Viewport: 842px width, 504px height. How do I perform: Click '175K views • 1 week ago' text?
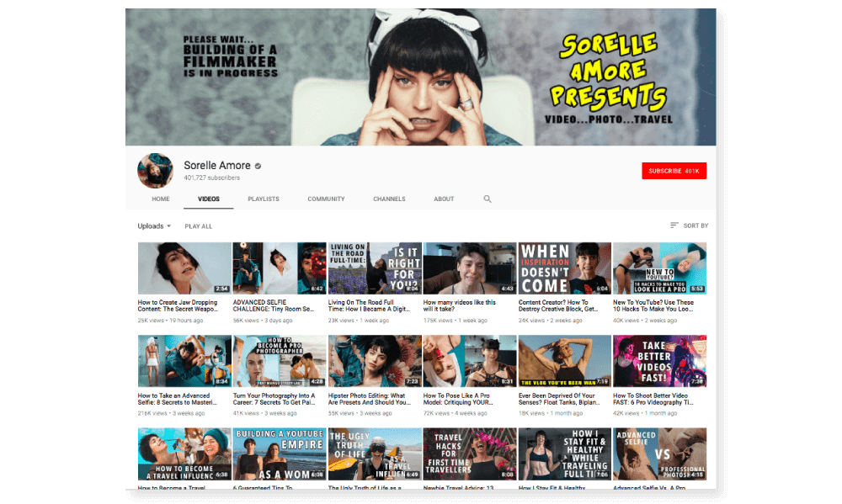(x=456, y=321)
